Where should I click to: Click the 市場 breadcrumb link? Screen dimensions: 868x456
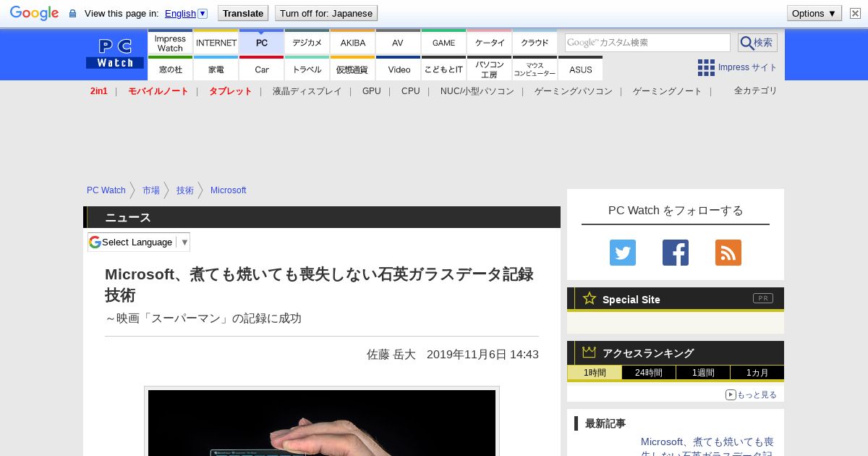point(151,190)
